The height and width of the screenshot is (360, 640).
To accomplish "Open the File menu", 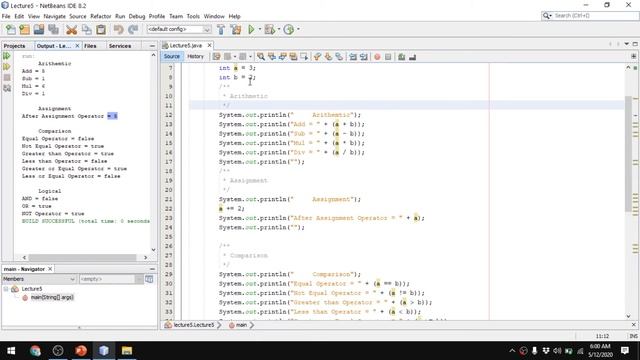I will pyautogui.click(x=6, y=16).
